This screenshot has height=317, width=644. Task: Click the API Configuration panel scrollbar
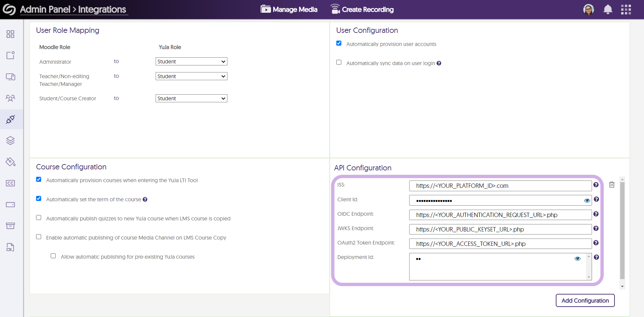622,231
